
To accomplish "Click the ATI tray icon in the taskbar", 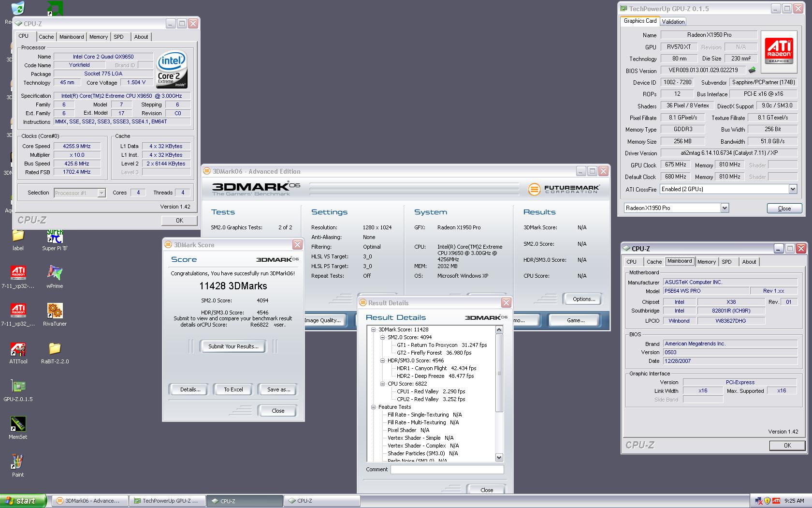I will [x=776, y=501].
